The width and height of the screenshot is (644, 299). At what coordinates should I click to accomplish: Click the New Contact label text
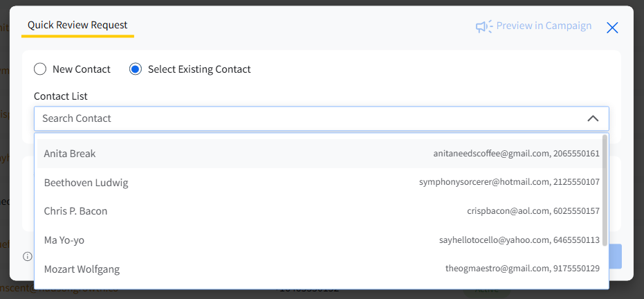click(x=82, y=69)
